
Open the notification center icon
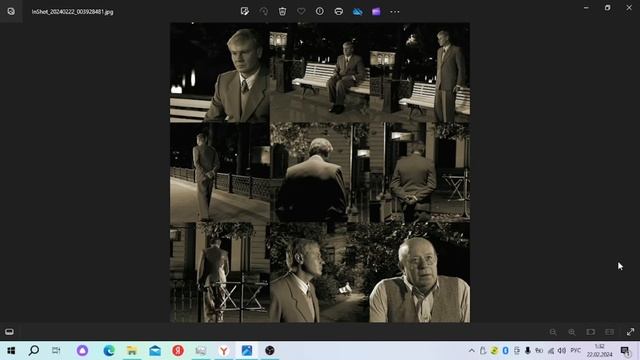(625, 351)
